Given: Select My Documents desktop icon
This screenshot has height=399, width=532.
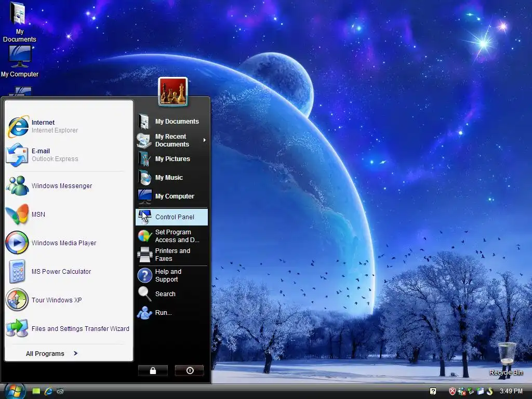Looking at the screenshot, I should tap(19, 22).
